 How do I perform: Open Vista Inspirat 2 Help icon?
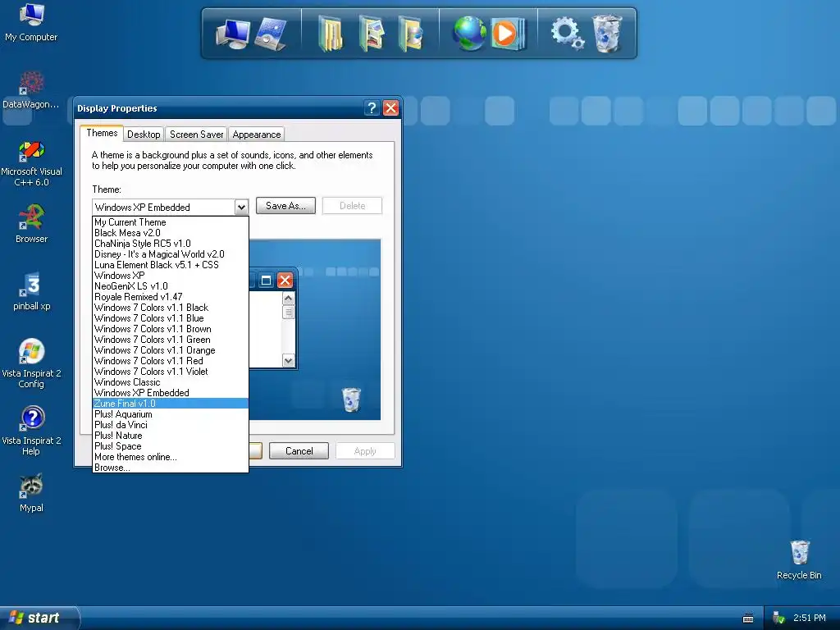click(x=31, y=430)
